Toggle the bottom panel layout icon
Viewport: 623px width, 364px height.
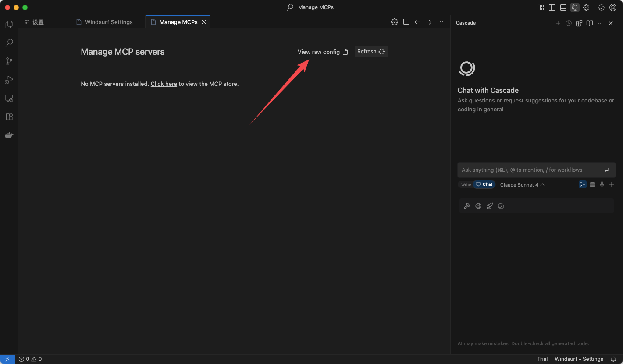[563, 7]
